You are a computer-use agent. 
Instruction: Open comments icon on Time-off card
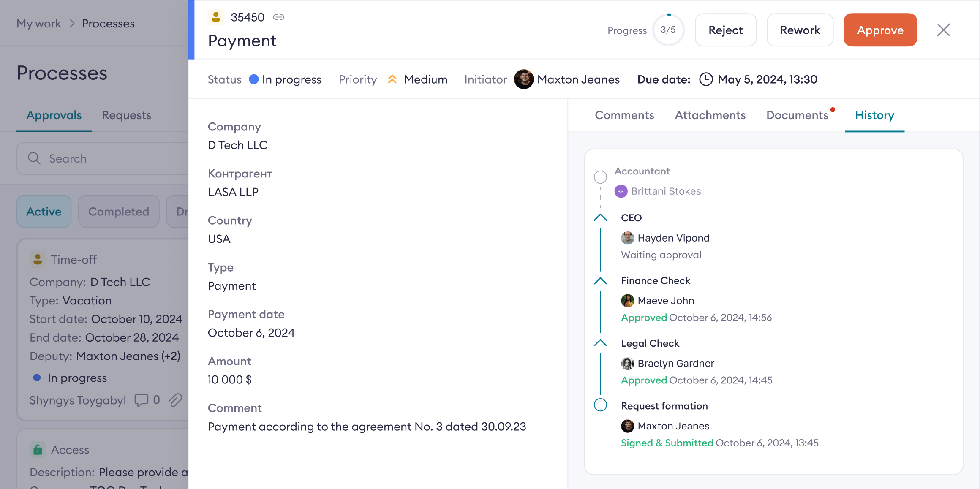point(142,400)
